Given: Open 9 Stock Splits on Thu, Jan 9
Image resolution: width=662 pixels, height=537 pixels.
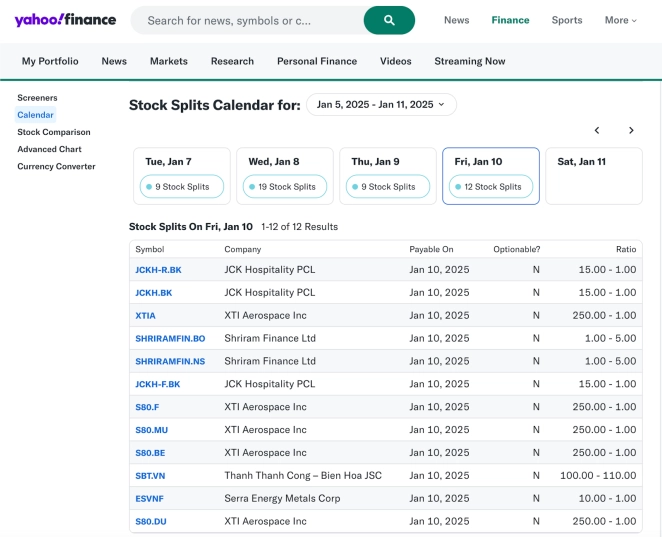Looking at the screenshot, I should [x=388, y=187].
